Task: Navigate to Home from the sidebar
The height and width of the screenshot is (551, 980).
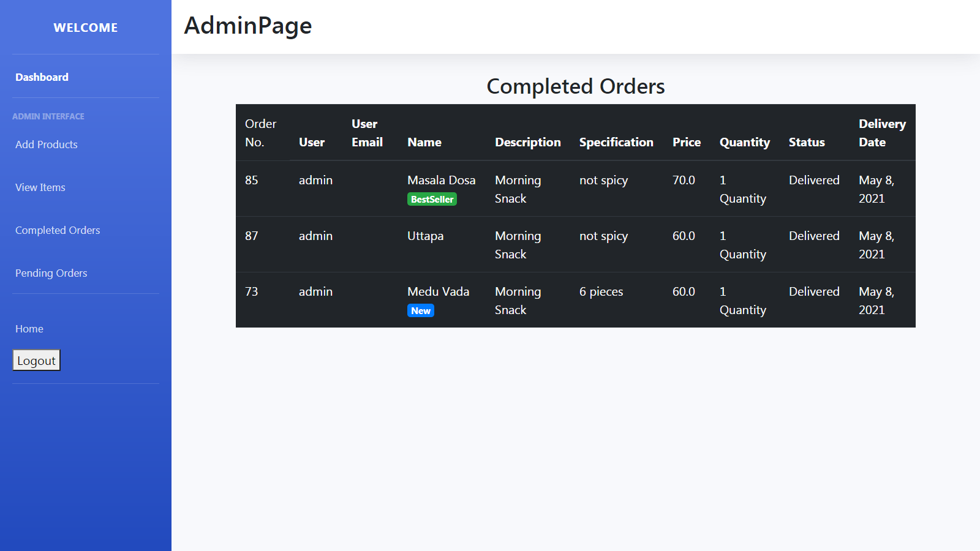Action: 29,329
